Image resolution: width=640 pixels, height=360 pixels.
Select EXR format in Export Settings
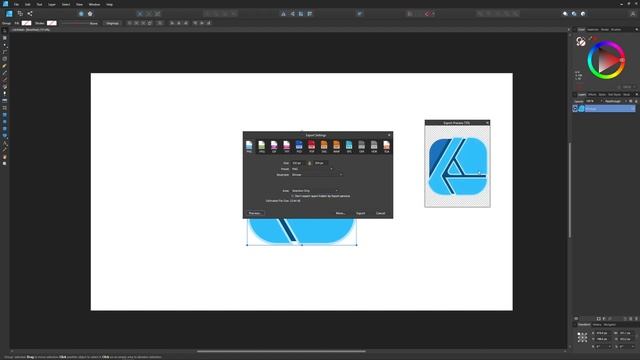361,146
